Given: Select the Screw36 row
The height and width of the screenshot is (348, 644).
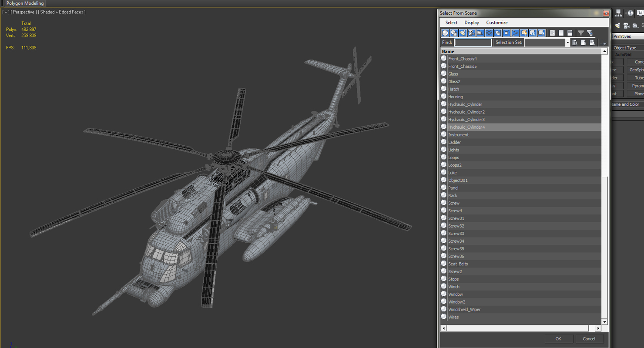Looking at the screenshot, I should [521, 256].
